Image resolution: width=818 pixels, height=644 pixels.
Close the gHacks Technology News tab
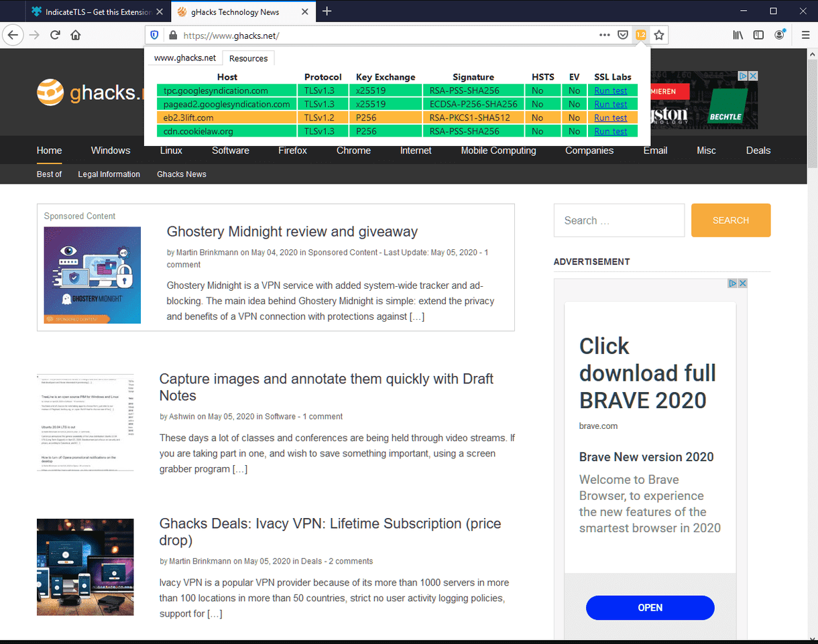click(x=305, y=12)
